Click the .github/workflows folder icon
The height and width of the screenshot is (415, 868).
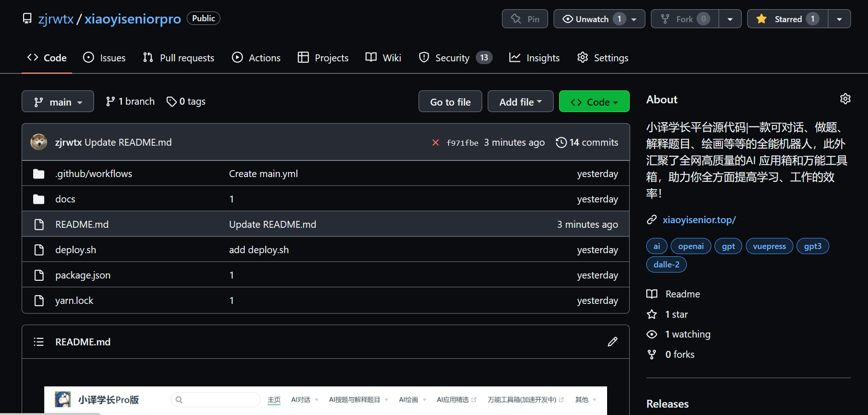[39, 174]
